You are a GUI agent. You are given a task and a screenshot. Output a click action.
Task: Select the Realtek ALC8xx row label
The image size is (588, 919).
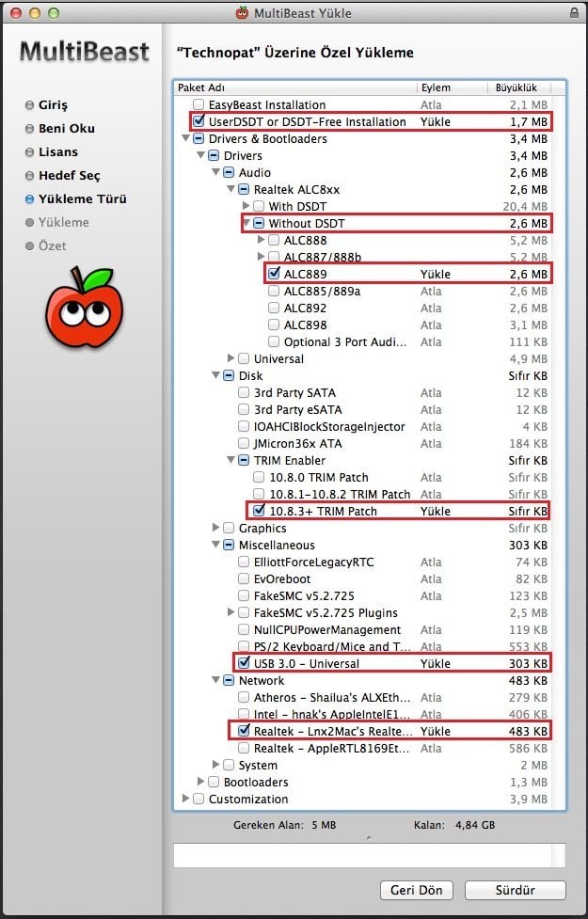click(x=296, y=189)
